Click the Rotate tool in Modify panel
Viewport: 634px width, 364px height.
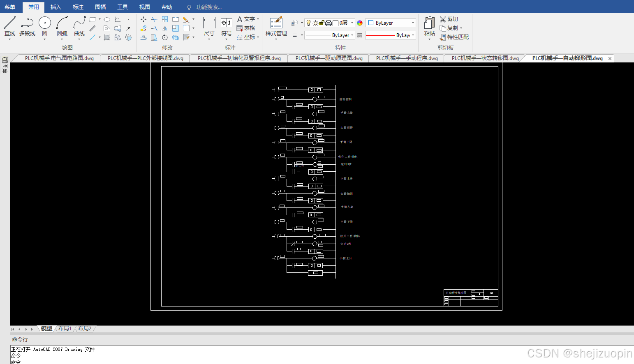pyautogui.click(x=165, y=37)
